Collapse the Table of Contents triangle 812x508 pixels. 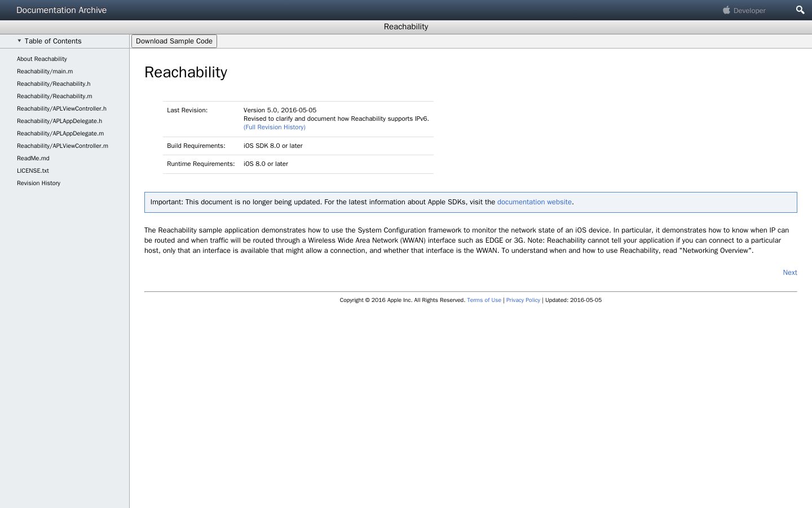click(x=19, y=41)
